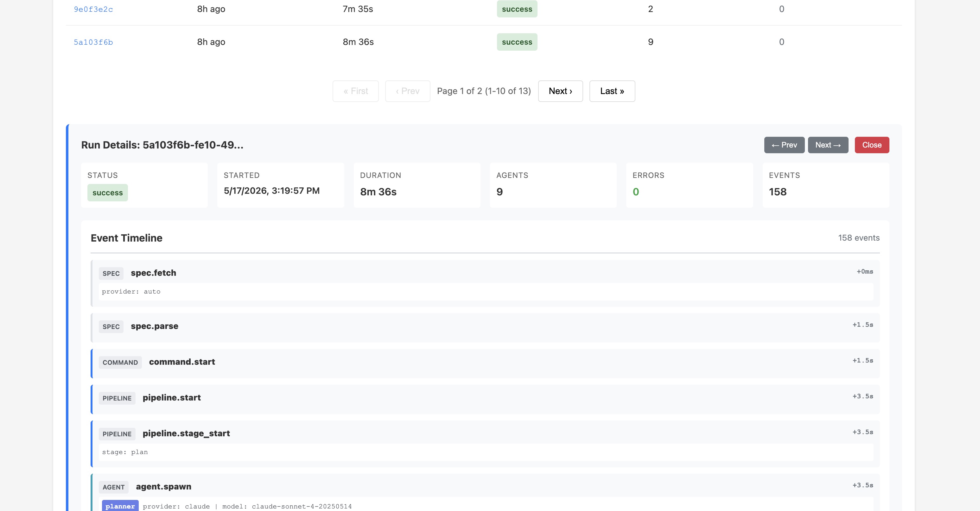Screen dimensions: 980x511
Task: Click the STATUS card success badge
Action: point(107,193)
